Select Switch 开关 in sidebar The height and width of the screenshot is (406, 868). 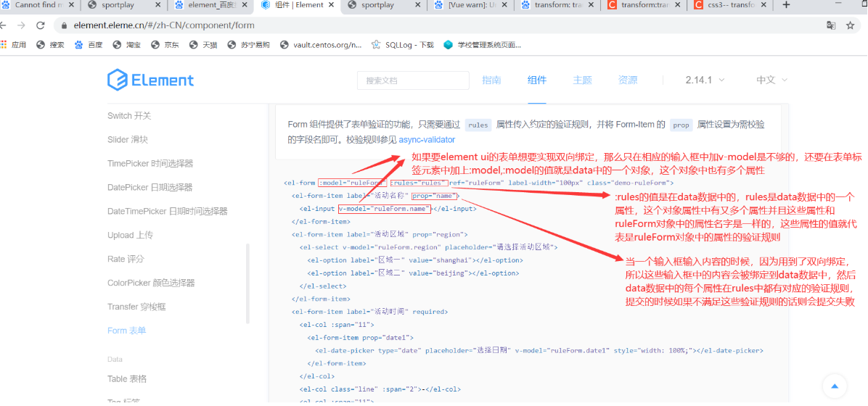(x=129, y=115)
